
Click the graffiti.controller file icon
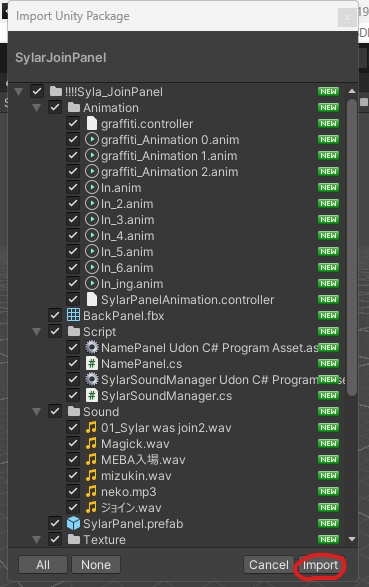click(92, 124)
